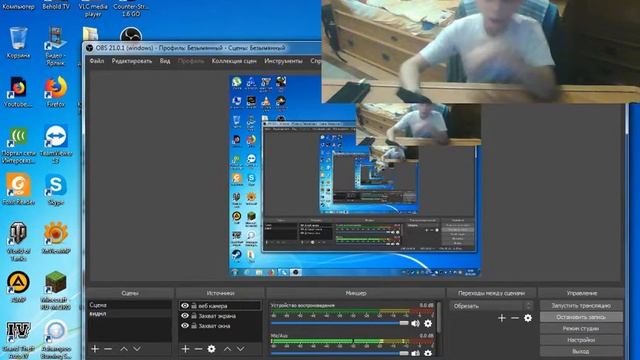Open XnViewMP desktop shortcut
The height and width of the screenshot is (360, 640).
click(x=56, y=238)
